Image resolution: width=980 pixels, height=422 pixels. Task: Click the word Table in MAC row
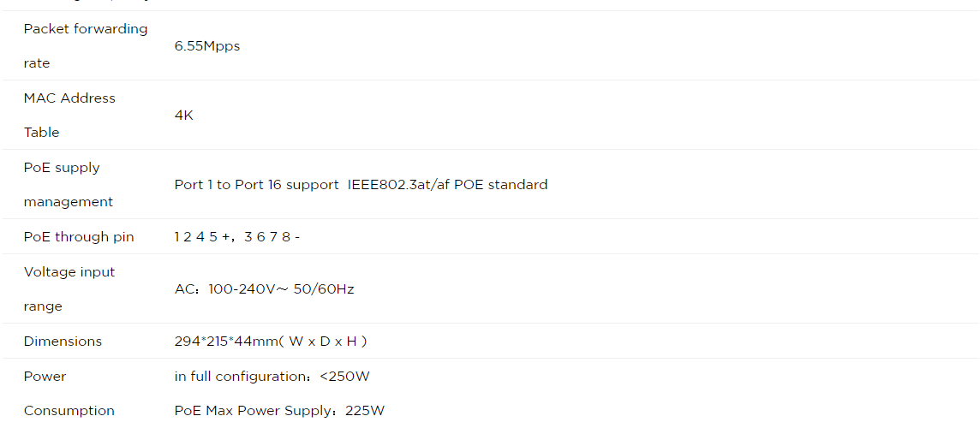[x=41, y=133]
